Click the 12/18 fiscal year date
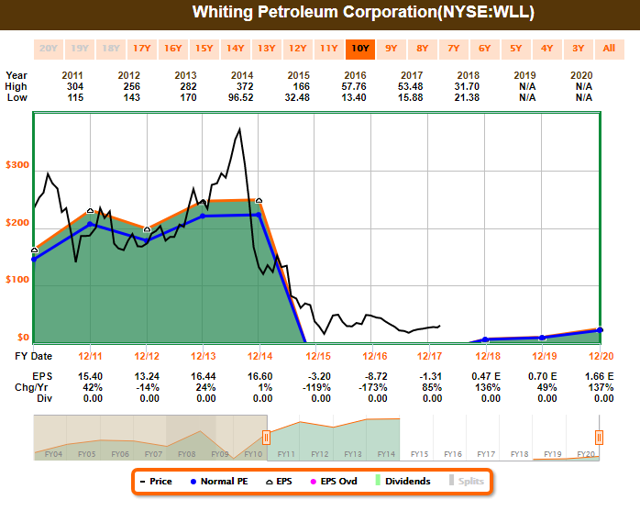The image size is (640, 511). [488, 356]
